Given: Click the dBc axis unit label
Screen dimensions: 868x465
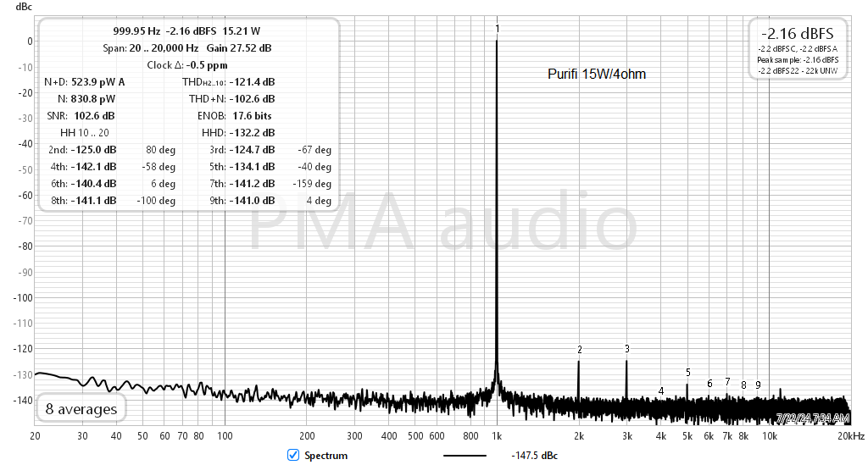Looking at the screenshot, I should [x=24, y=7].
